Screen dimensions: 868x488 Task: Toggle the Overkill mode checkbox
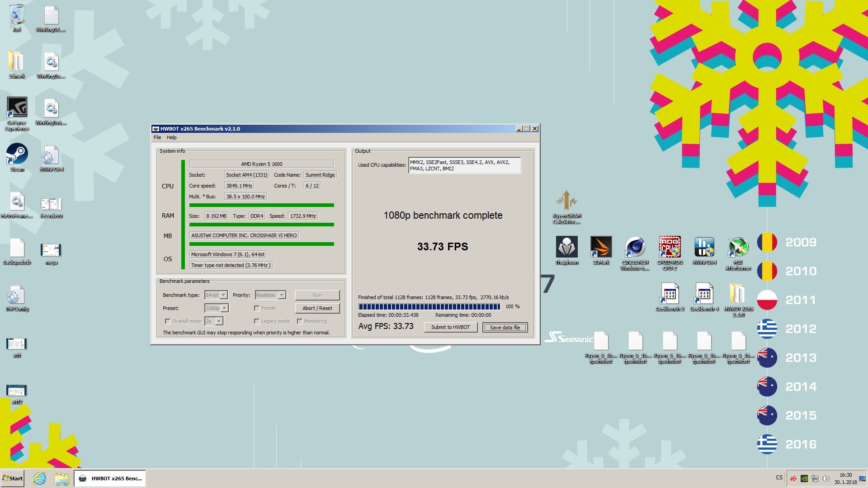pos(168,321)
